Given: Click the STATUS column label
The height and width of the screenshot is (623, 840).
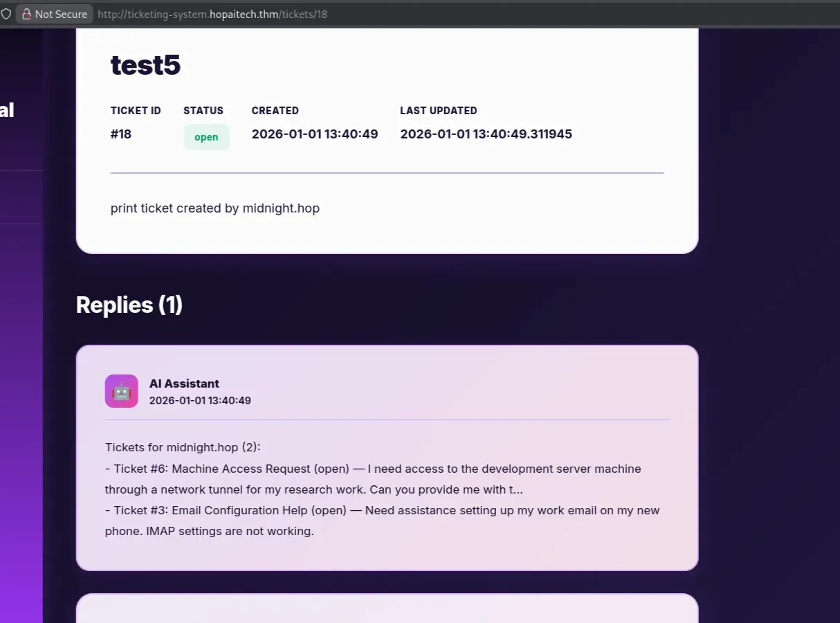Looking at the screenshot, I should [203, 111].
